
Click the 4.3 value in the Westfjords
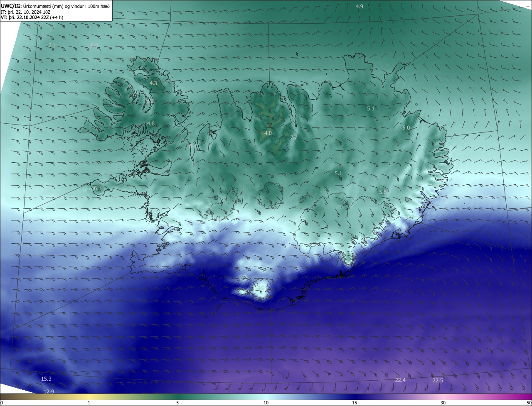pyautogui.click(x=153, y=83)
